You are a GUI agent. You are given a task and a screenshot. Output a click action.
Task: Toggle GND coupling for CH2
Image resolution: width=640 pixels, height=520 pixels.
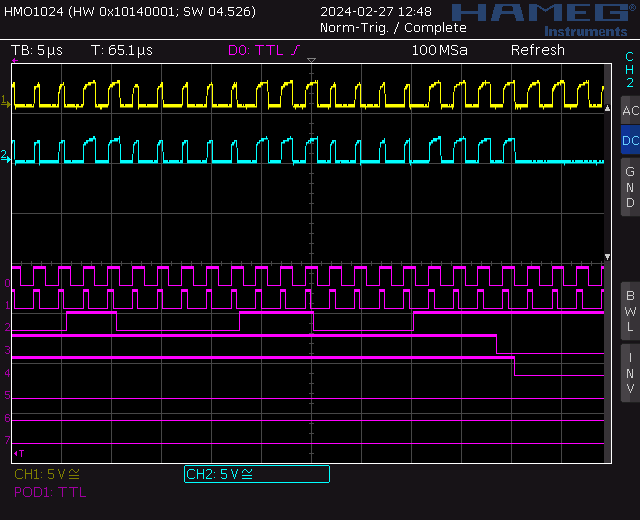pos(630,187)
